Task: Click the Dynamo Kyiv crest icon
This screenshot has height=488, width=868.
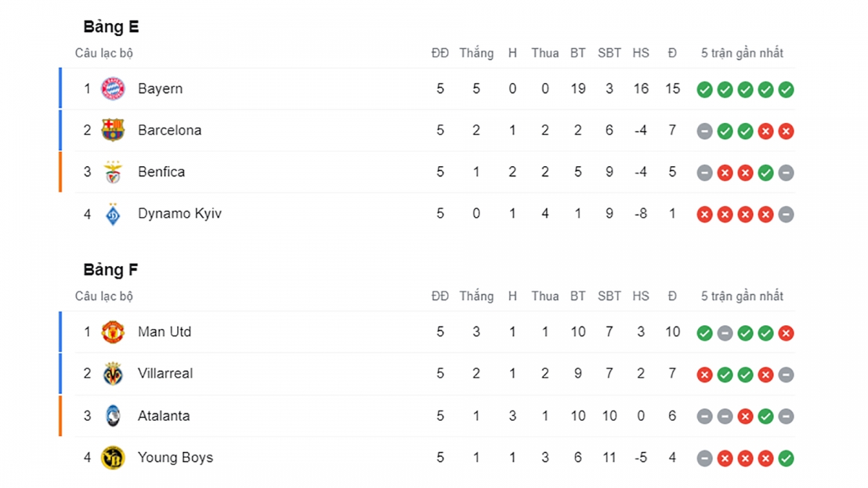Action: coord(113,214)
